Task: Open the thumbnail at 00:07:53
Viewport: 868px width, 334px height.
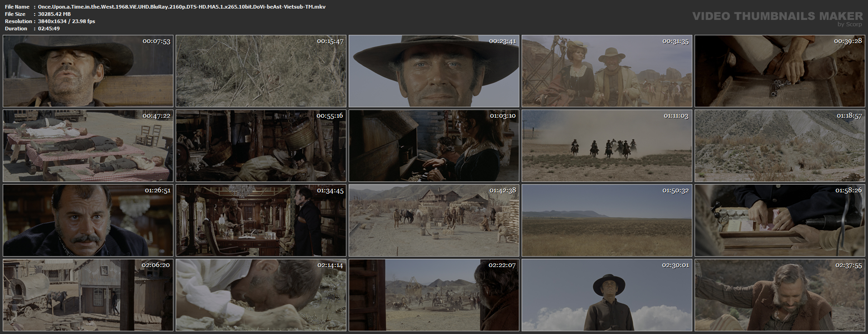Action: [88, 71]
